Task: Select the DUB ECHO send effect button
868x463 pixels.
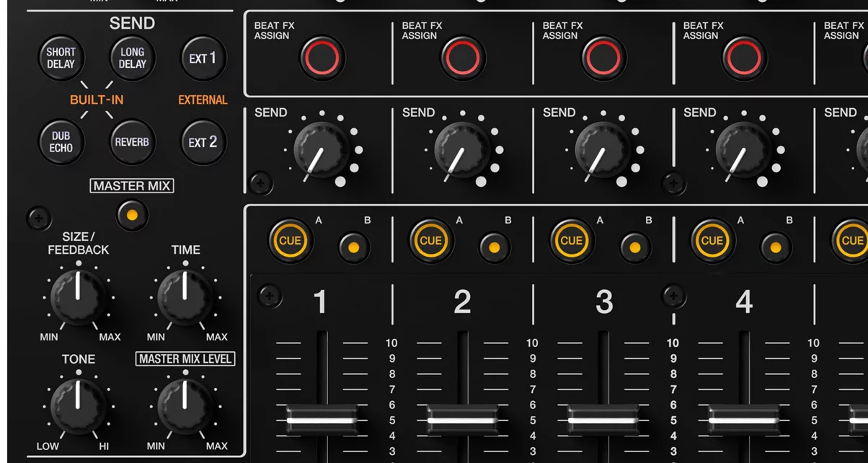Action: pyautogui.click(x=61, y=141)
